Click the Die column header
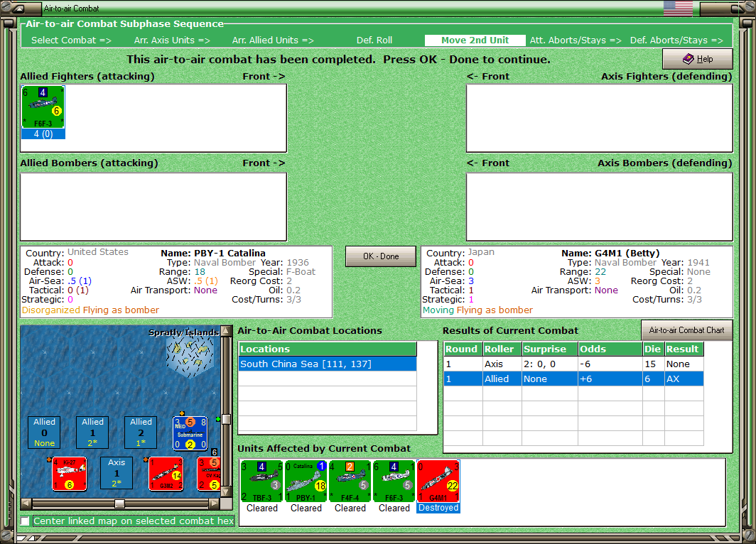This screenshot has width=756, height=544. 653,349
